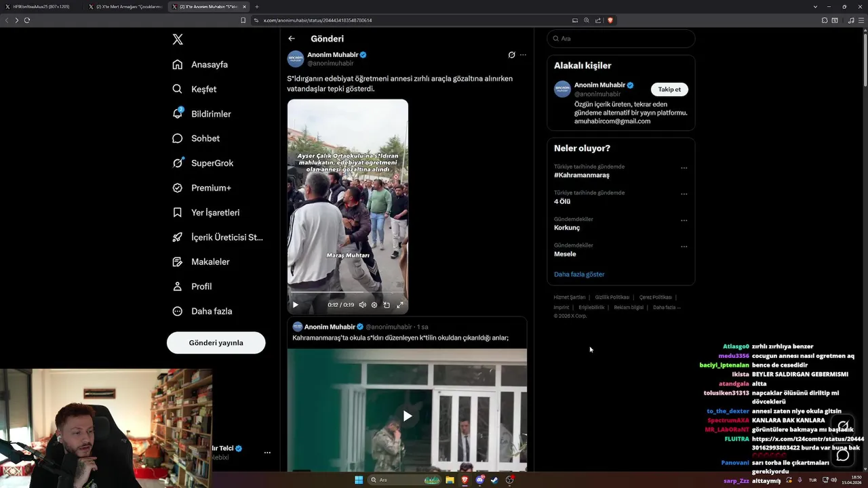Click the share icon in address bar
This screenshot has width=868, height=488.
(x=597, y=20)
